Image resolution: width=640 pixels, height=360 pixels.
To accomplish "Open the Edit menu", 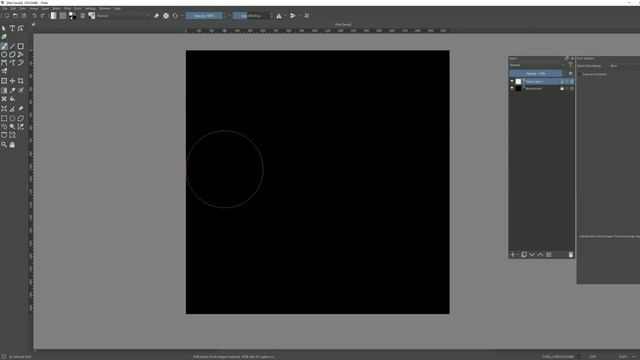I will pos(13,8).
